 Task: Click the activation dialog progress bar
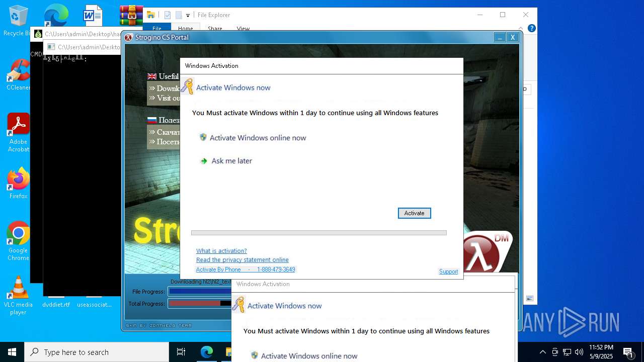pyautogui.click(x=318, y=233)
